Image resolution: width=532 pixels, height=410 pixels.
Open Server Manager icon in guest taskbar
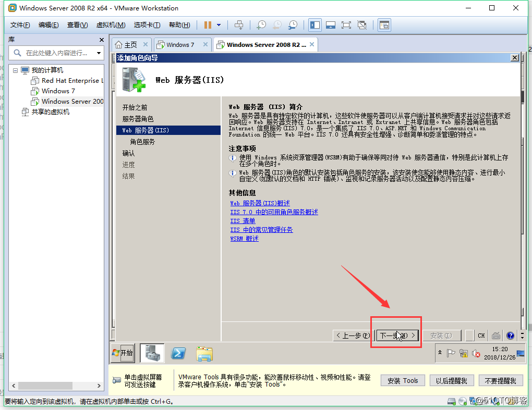152,353
